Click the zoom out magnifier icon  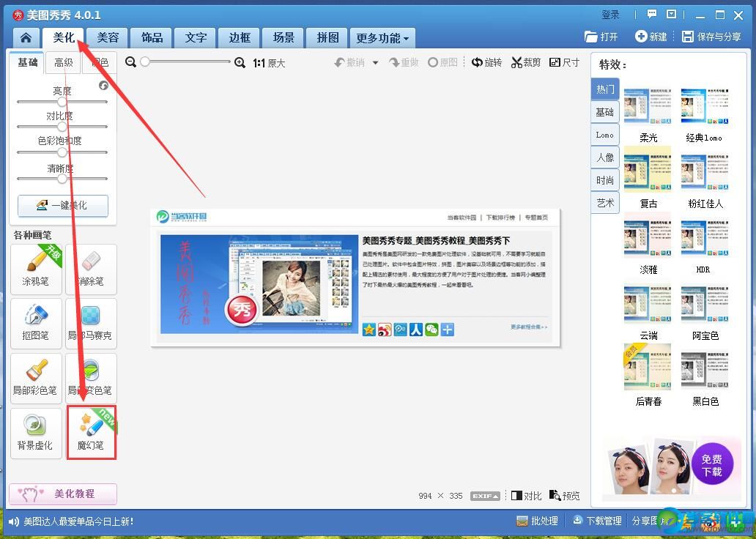pyautogui.click(x=130, y=62)
